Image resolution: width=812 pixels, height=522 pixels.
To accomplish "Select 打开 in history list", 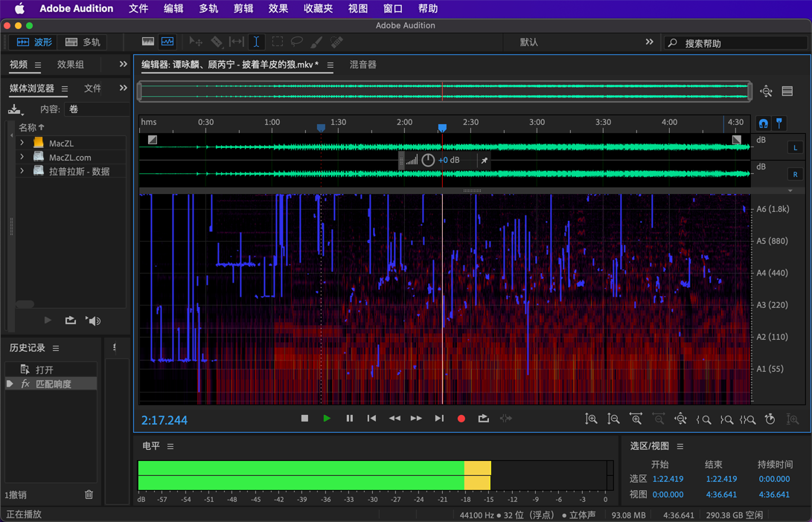I will pos(45,370).
